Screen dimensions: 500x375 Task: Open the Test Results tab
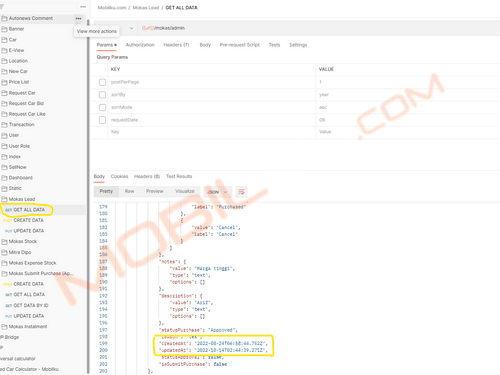[179, 176]
